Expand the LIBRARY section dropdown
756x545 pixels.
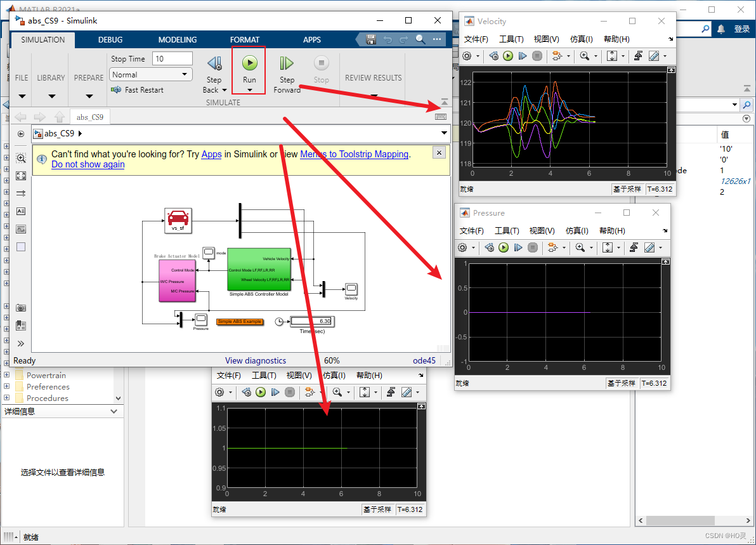coord(51,96)
